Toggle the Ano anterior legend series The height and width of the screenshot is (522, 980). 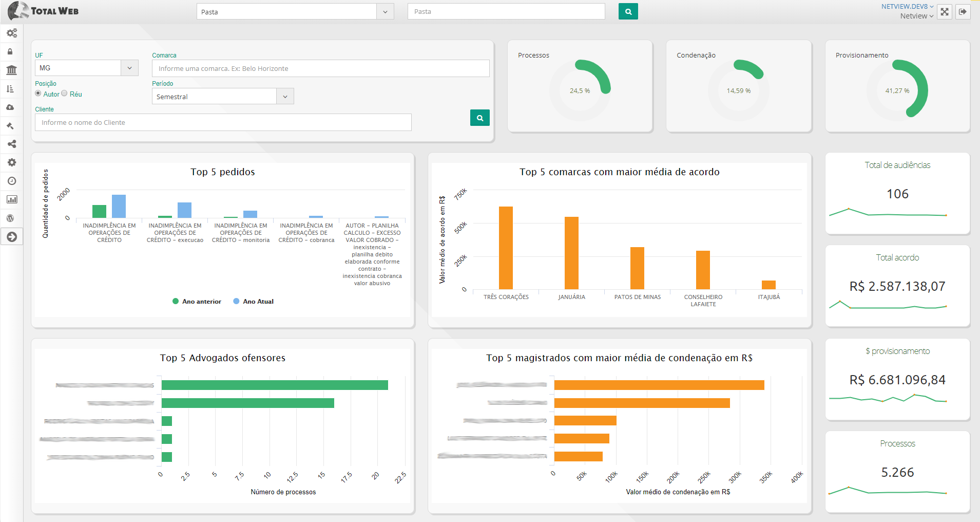coord(197,302)
